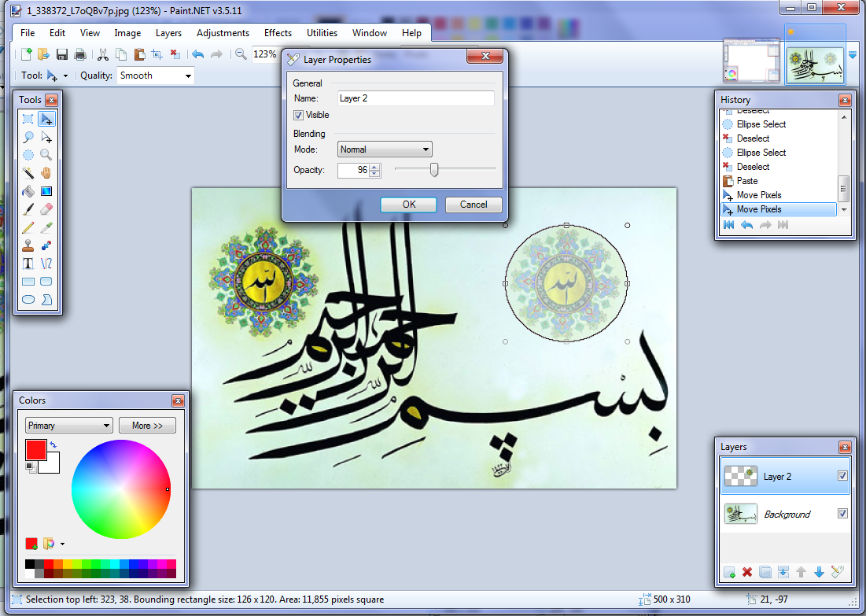
Task: Open the Edit menu
Action: coord(57,33)
